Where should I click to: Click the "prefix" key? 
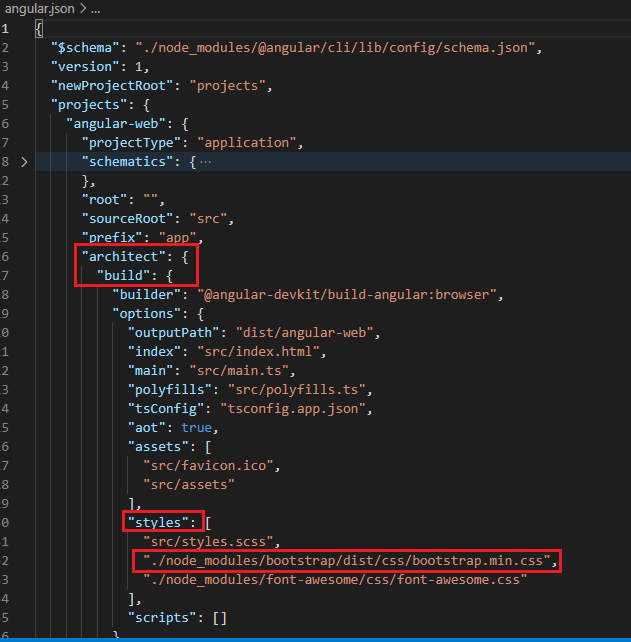pyautogui.click(x=112, y=237)
